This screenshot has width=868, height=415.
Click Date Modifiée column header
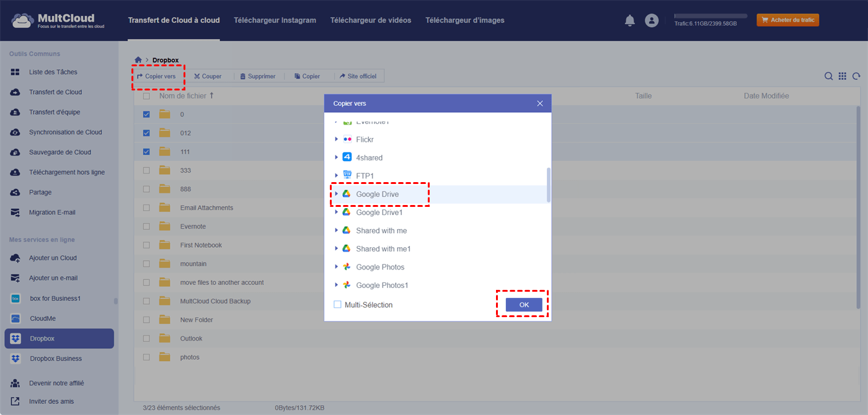tap(766, 96)
